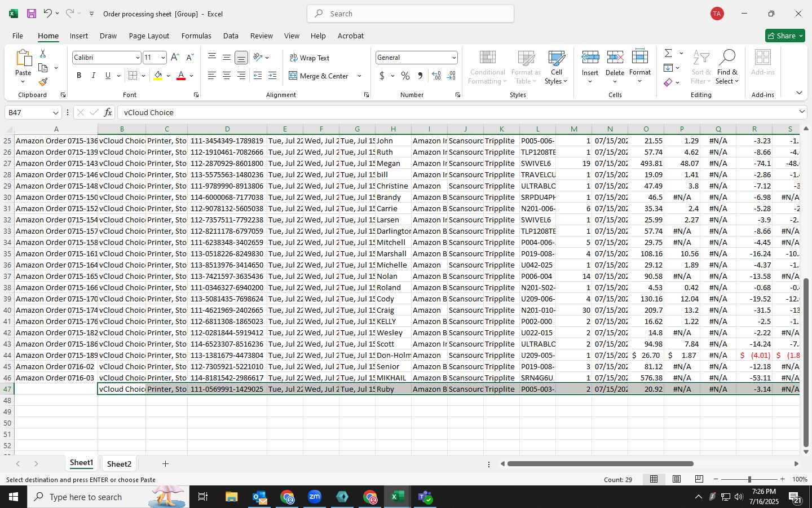Click the Wrap Text button
The image size is (812, 508).
coord(310,58)
